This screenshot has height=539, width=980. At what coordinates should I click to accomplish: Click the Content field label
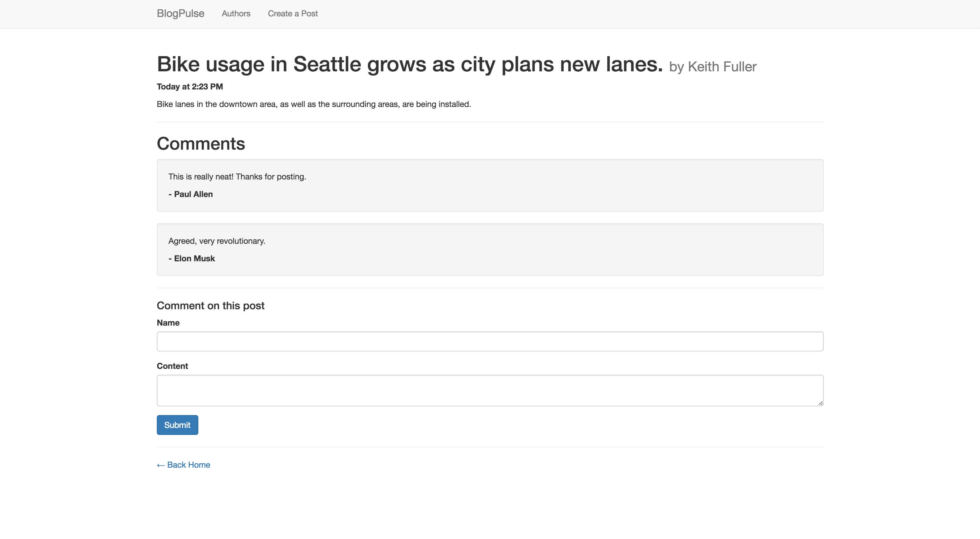(172, 366)
